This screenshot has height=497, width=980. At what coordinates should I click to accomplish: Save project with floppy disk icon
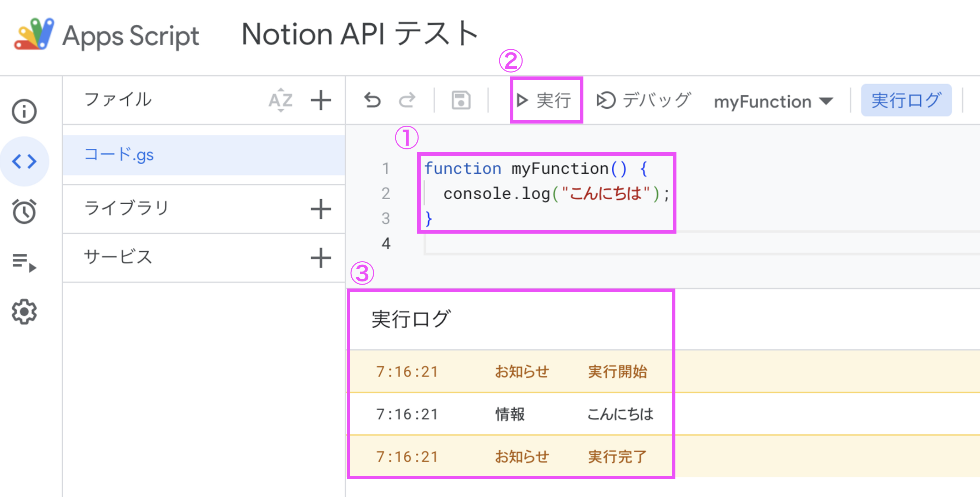[461, 101]
